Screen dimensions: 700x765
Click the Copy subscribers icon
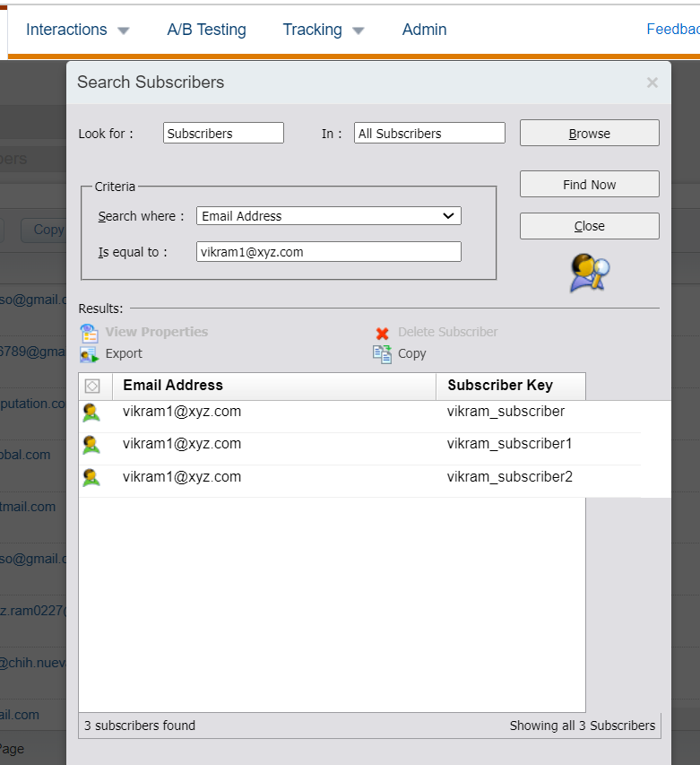pos(383,353)
